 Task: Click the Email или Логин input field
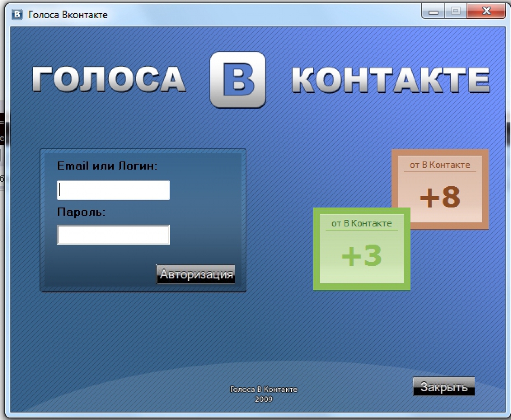click(113, 190)
